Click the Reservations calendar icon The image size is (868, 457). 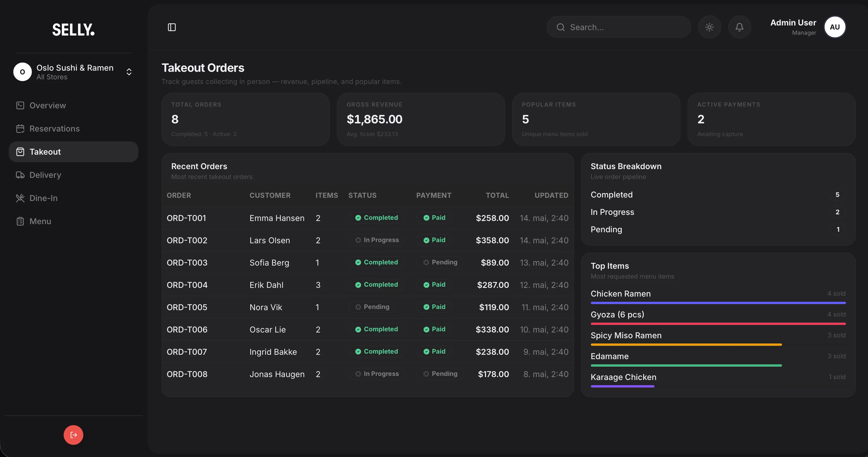pos(20,129)
